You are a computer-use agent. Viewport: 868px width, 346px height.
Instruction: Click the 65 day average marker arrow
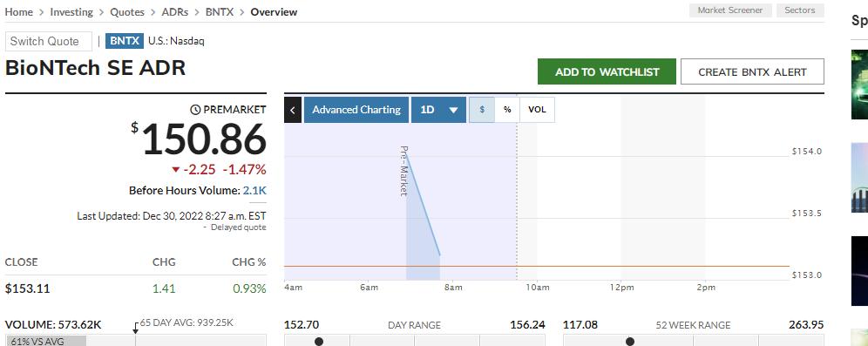[136, 329]
